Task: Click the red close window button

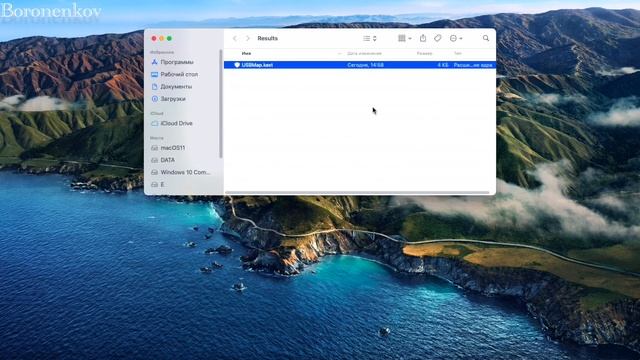Action: pyautogui.click(x=154, y=38)
